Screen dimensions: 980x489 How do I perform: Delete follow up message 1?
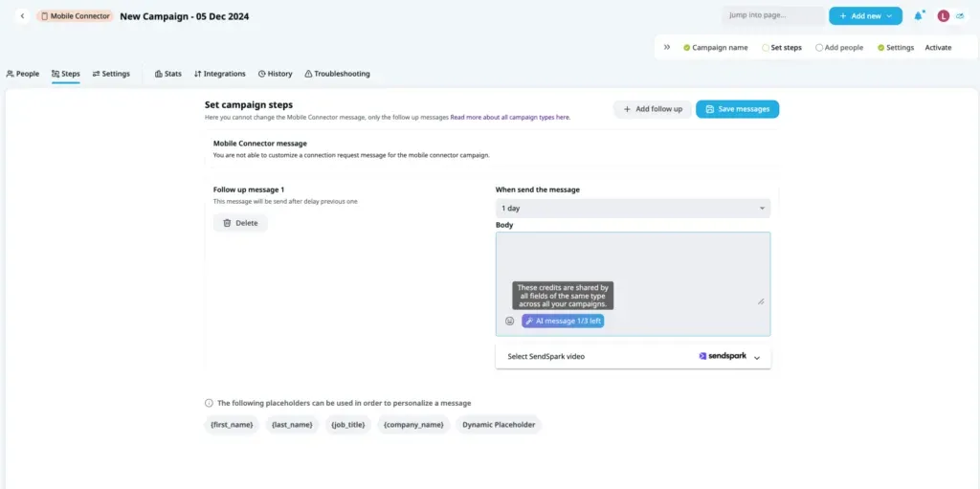(x=240, y=223)
